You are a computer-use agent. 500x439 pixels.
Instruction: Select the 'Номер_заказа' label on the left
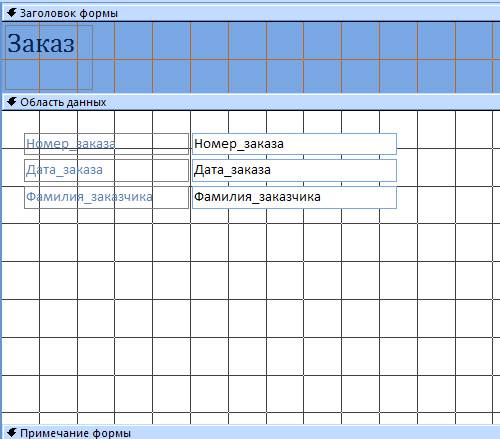pyautogui.click(x=106, y=144)
